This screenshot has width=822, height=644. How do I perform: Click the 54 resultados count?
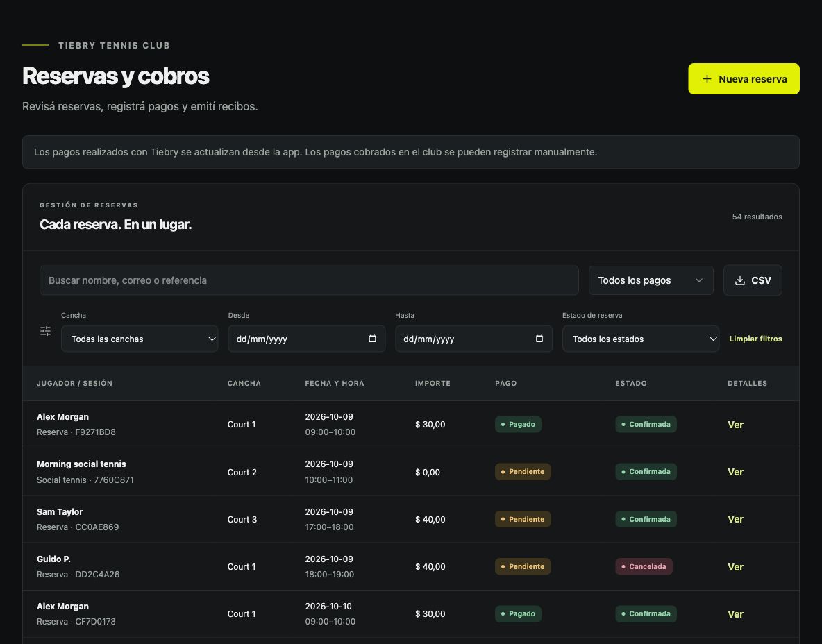(x=757, y=217)
